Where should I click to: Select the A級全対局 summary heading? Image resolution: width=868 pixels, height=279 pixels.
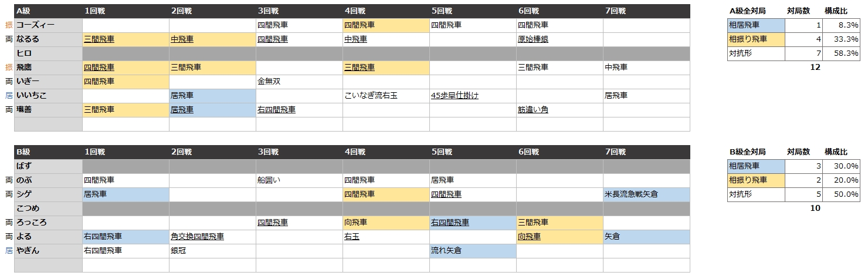[x=747, y=11]
